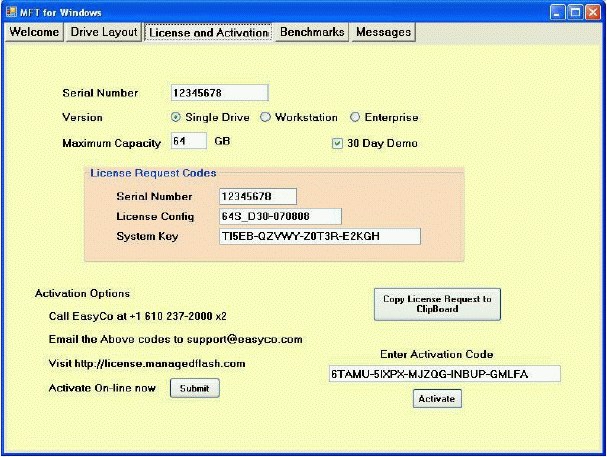The image size is (607, 457).
Task: Click the 'Email the Above codes to support@easyco.com' text
Action: (x=175, y=339)
